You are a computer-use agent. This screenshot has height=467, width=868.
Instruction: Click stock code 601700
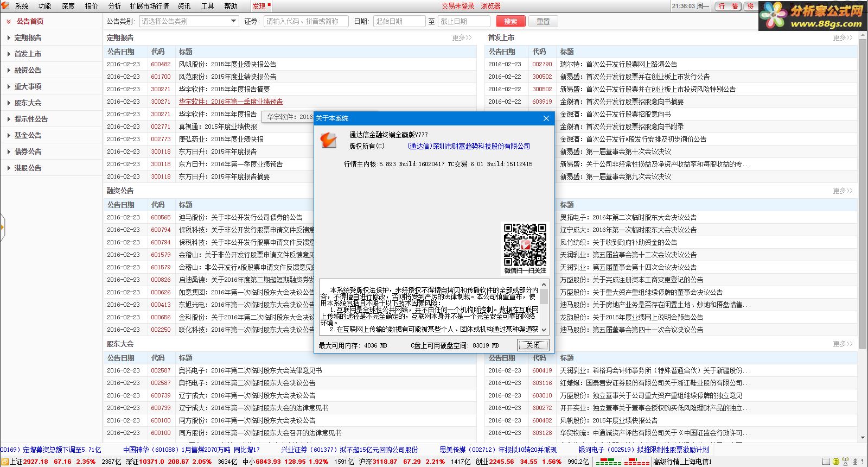pyautogui.click(x=161, y=77)
